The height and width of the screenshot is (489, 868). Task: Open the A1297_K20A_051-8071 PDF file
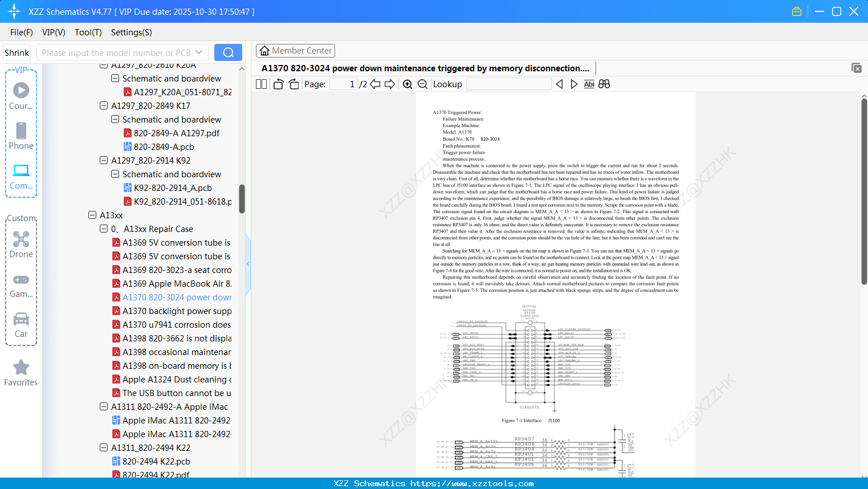pos(178,92)
